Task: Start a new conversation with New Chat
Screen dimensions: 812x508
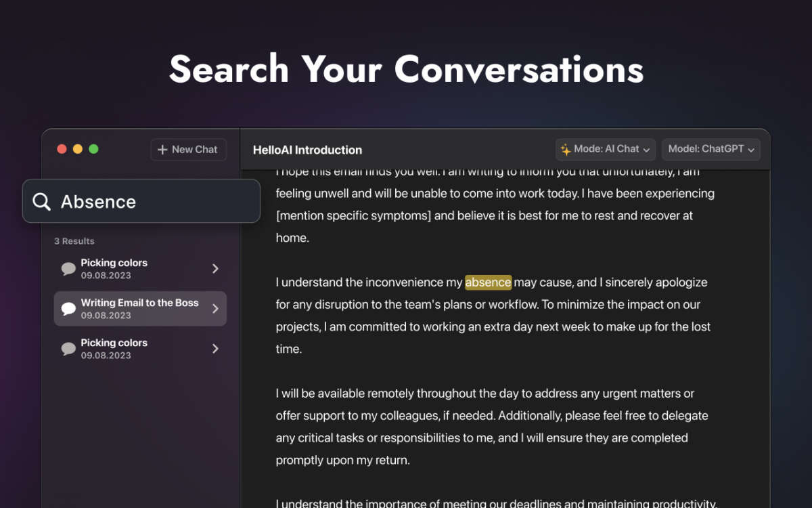Action: pyautogui.click(x=188, y=150)
